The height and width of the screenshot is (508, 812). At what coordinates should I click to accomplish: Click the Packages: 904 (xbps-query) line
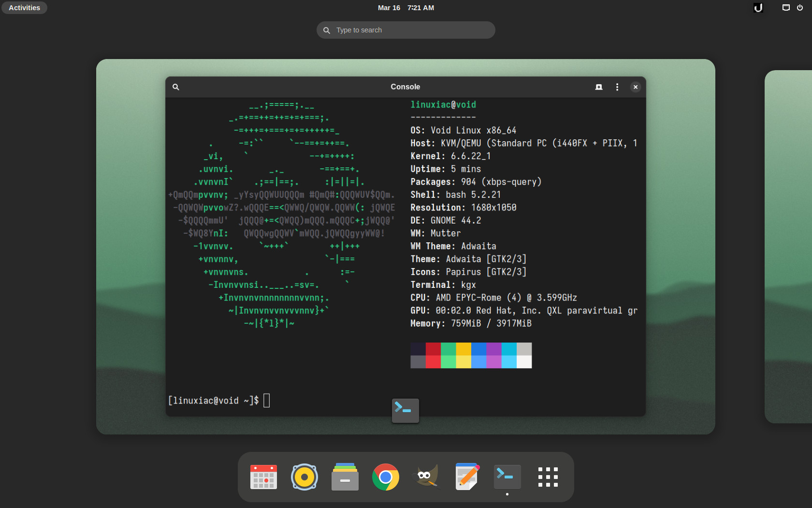pyautogui.click(x=476, y=182)
